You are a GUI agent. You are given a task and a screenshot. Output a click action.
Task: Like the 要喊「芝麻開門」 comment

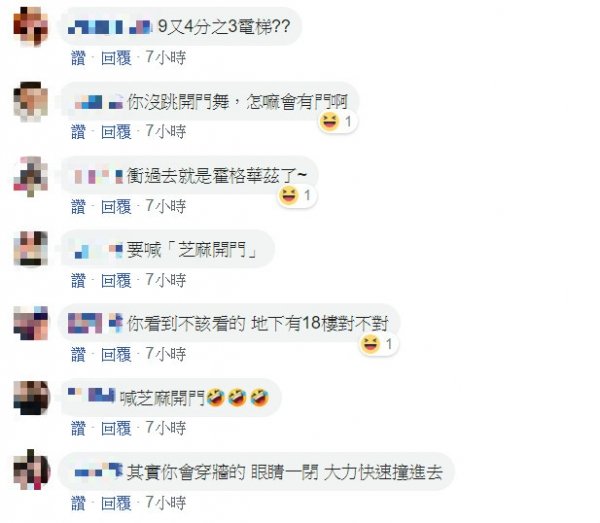point(78,280)
